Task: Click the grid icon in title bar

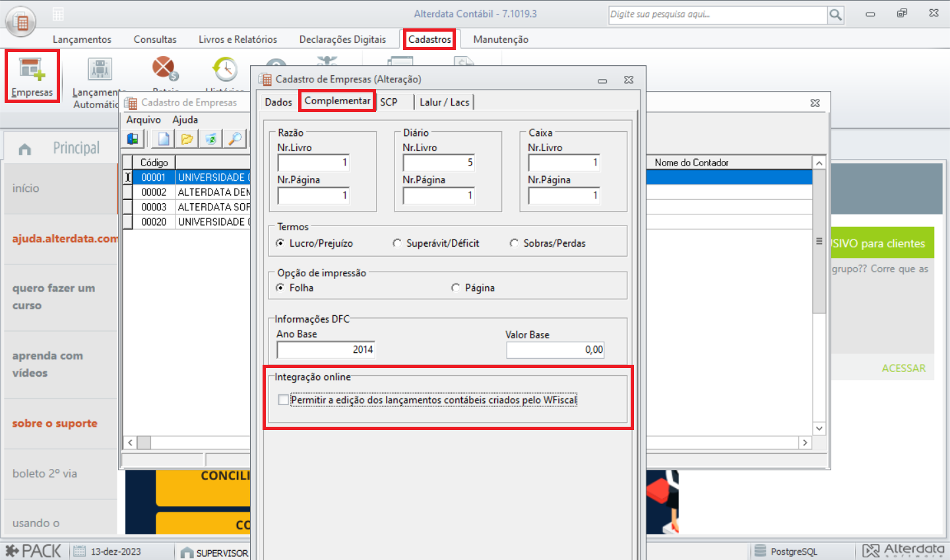Action: (58, 14)
